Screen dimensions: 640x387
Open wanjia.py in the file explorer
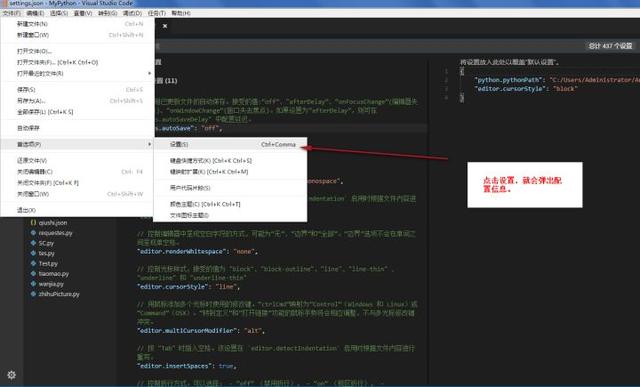[51, 284]
